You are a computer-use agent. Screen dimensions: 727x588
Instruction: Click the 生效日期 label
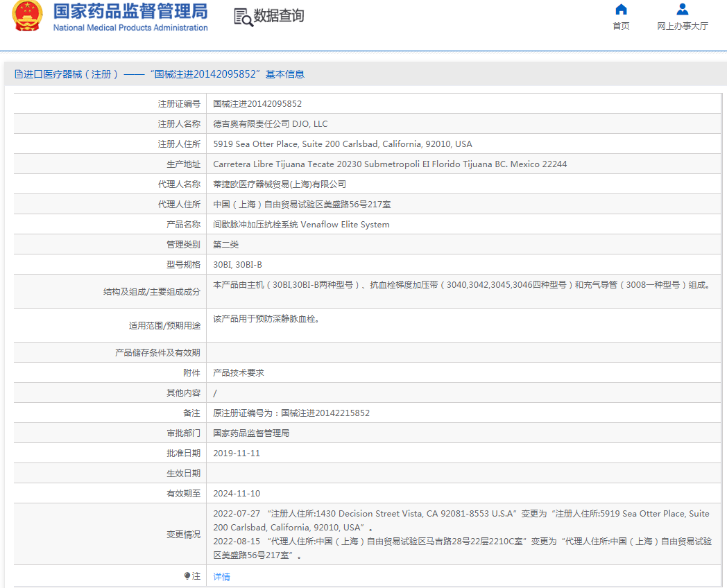point(183,474)
